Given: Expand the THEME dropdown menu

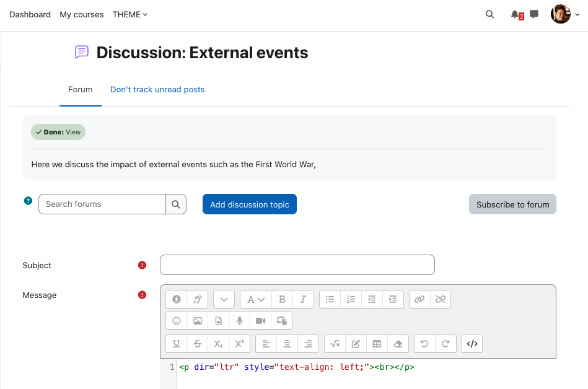Looking at the screenshot, I should (129, 15).
